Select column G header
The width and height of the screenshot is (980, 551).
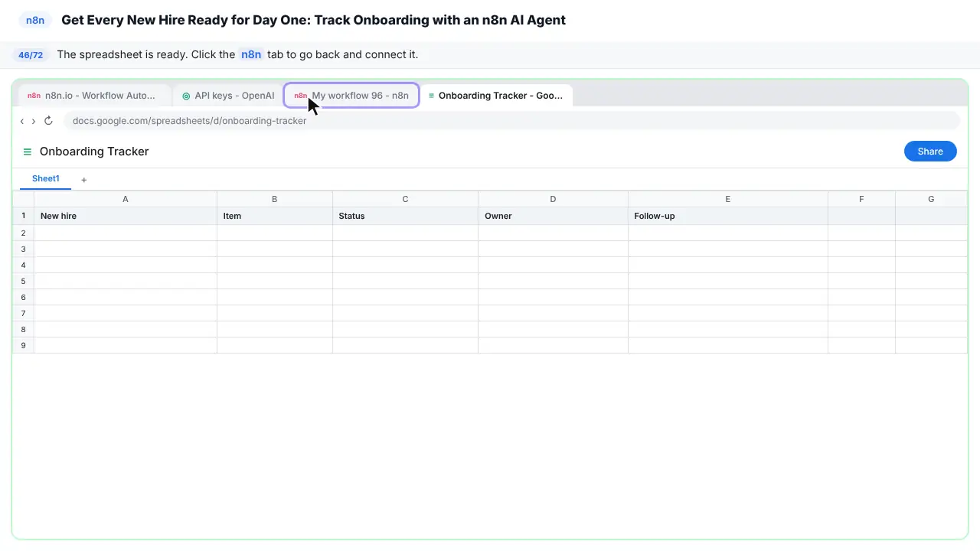[x=931, y=199]
